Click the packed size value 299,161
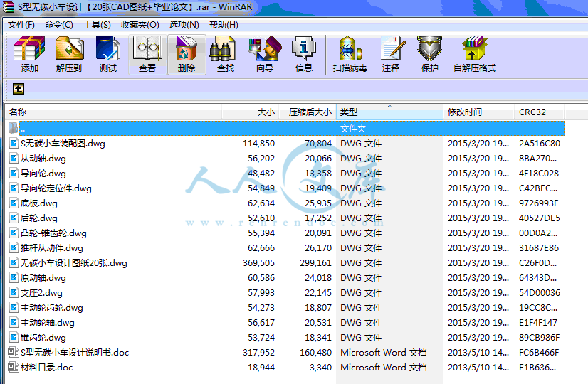This screenshot has width=588, height=384. pyautogui.click(x=316, y=263)
